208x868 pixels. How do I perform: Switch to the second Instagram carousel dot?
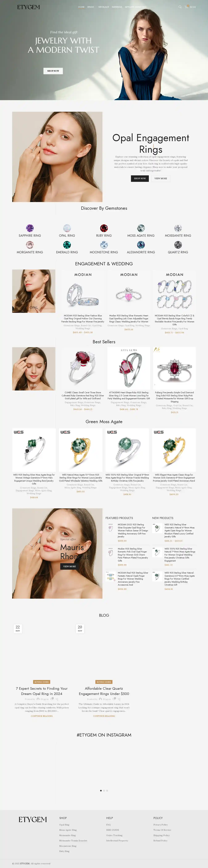click(104, 790)
